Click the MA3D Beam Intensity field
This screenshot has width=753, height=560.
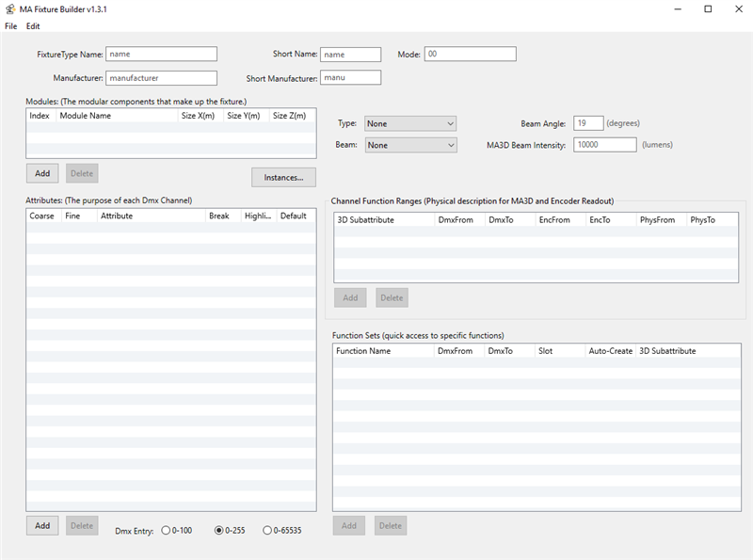point(604,145)
